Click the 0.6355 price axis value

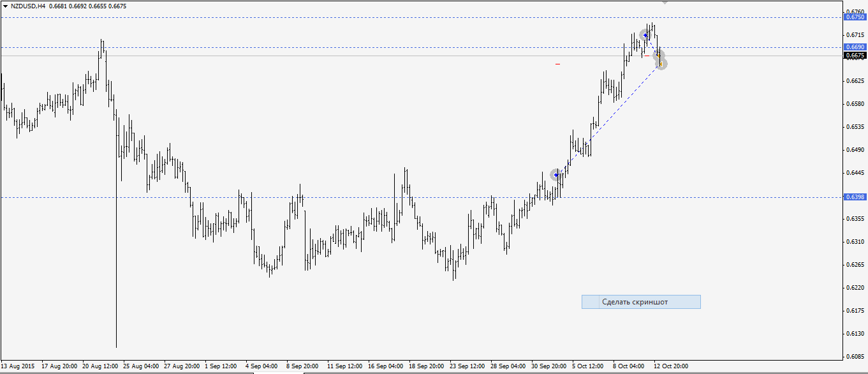857,219
